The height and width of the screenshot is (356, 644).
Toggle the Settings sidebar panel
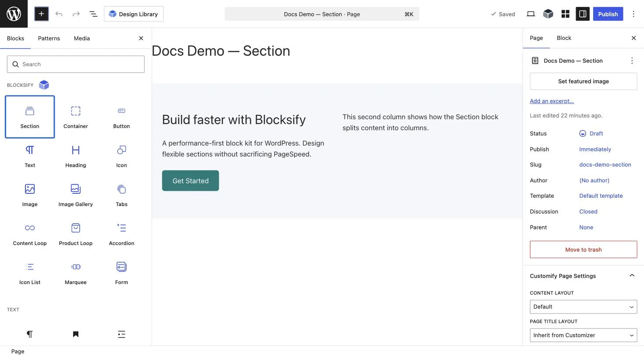coord(583,14)
